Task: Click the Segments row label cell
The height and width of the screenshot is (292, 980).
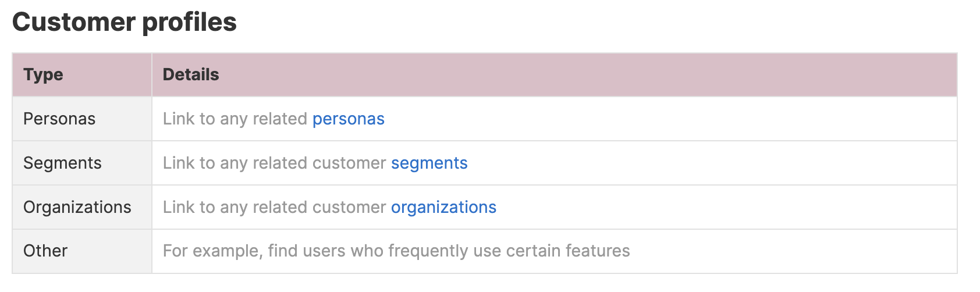Action: tap(82, 163)
